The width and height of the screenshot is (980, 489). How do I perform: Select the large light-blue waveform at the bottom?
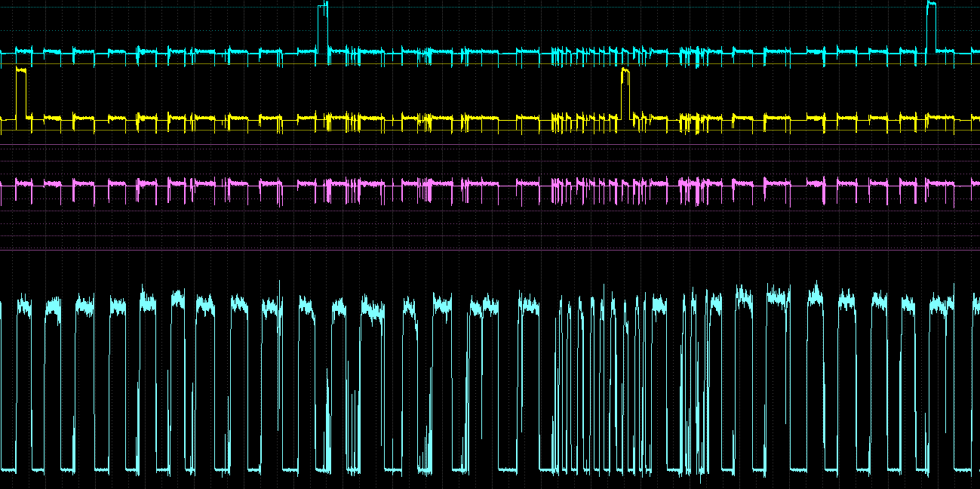[x=490, y=383]
